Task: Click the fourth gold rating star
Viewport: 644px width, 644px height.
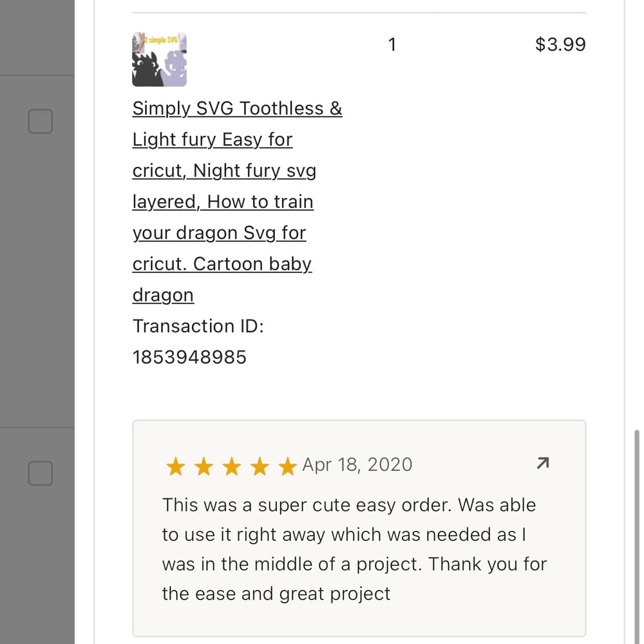Action: tap(260, 466)
